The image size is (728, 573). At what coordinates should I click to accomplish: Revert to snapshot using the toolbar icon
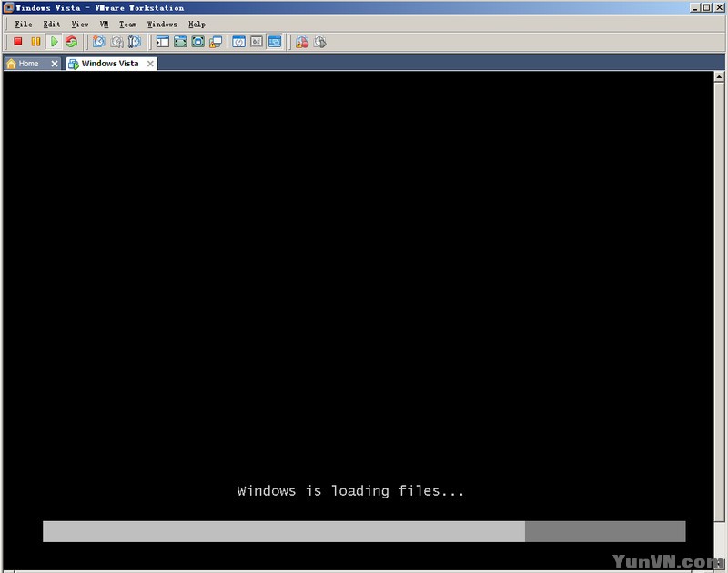tap(116, 42)
